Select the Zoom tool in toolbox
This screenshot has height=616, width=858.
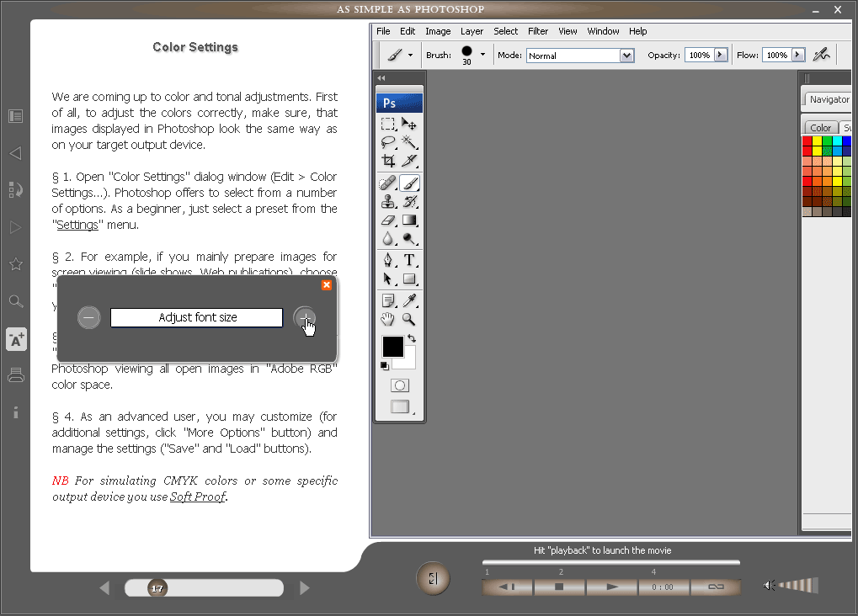(x=408, y=319)
